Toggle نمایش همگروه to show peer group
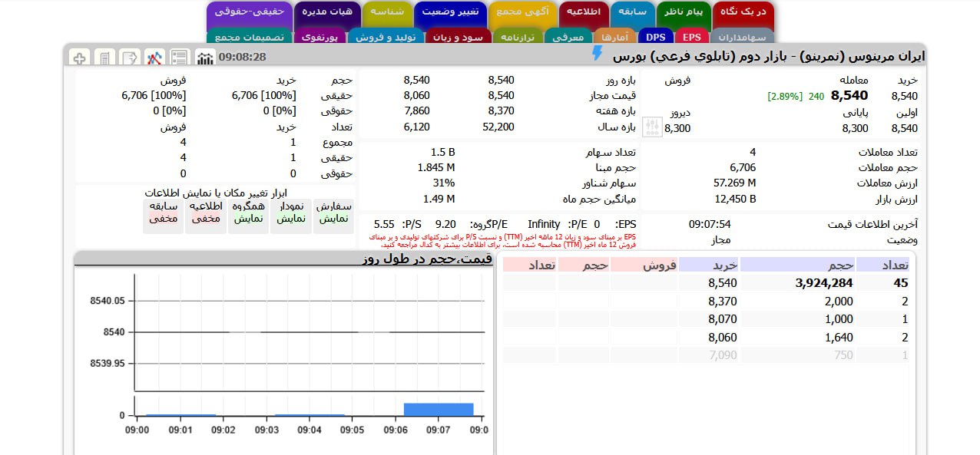 pyautogui.click(x=248, y=212)
